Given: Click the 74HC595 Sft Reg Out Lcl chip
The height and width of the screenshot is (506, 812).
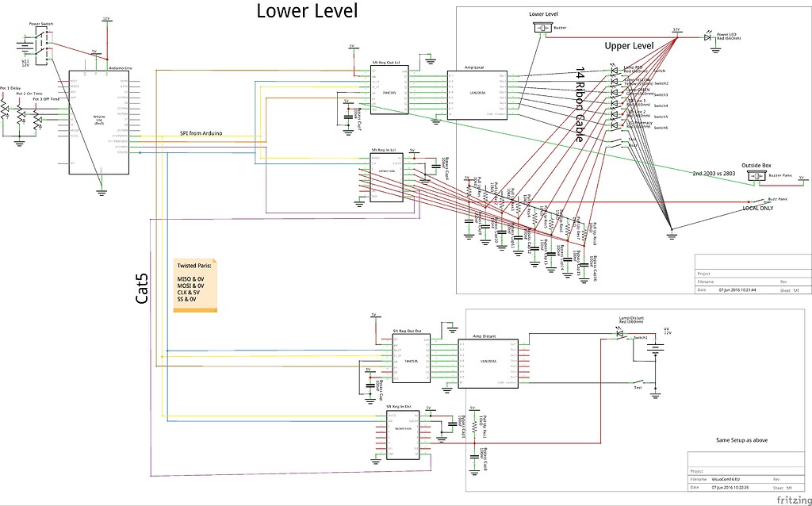Looking at the screenshot, I should point(389,90).
